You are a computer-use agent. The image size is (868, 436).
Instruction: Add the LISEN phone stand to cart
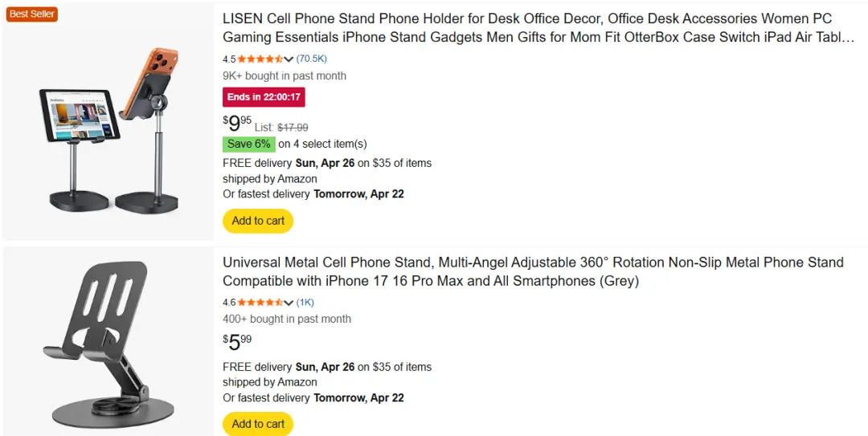click(x=258, y=221)
